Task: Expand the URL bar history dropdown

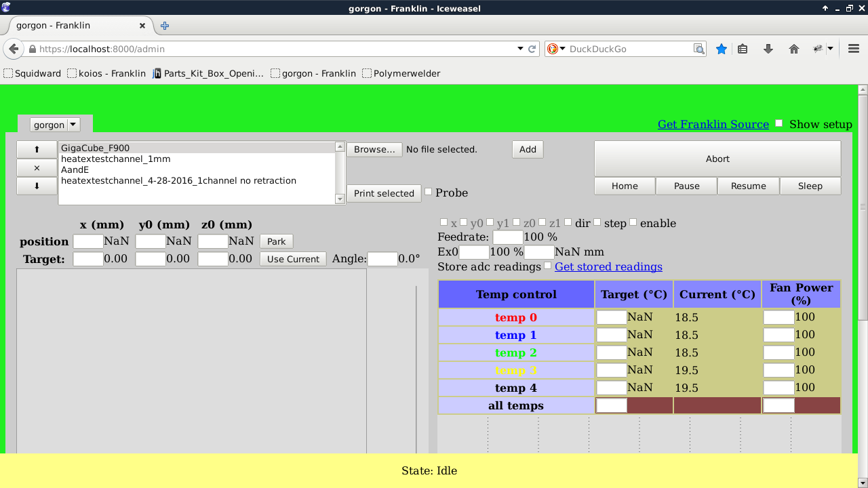Action: click(x=520, y=49)
